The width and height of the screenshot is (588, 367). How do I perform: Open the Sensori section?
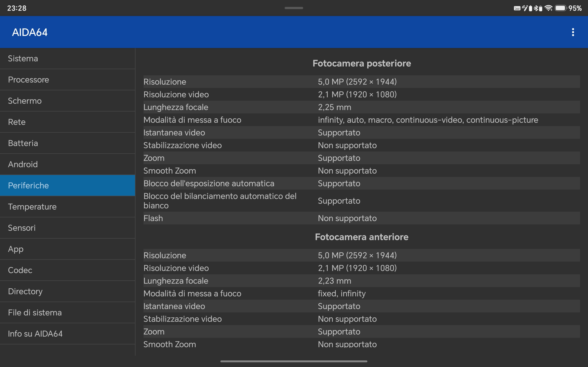(x=68, y=228)
